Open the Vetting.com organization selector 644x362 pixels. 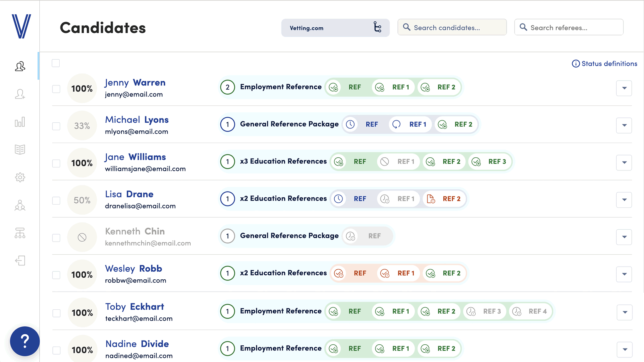(x=335, y=28)
